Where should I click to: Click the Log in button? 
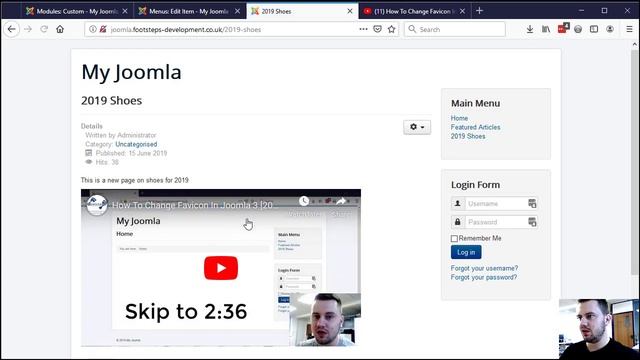[x=466, y=252]
